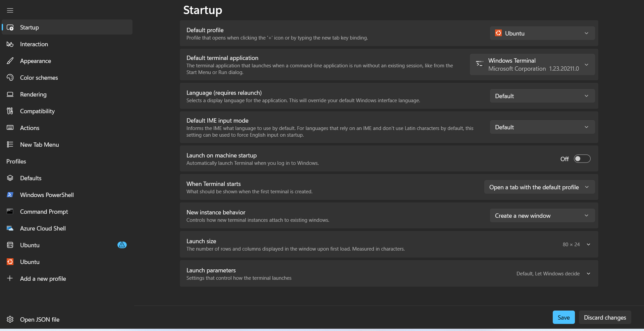The height and width of the screenshot is (331, 644).
Task: Click the Windows Terminal prompt icon
Action: (480, 63)
